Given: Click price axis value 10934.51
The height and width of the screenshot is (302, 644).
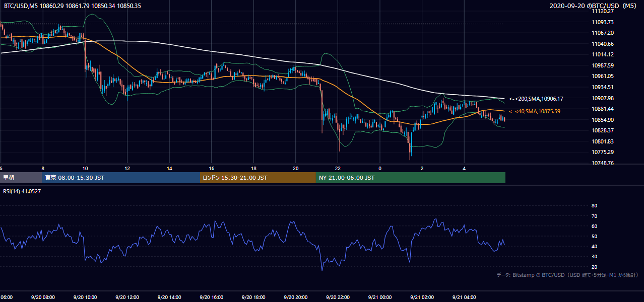Looking at the screenshot, I should (x=603, y=87).
